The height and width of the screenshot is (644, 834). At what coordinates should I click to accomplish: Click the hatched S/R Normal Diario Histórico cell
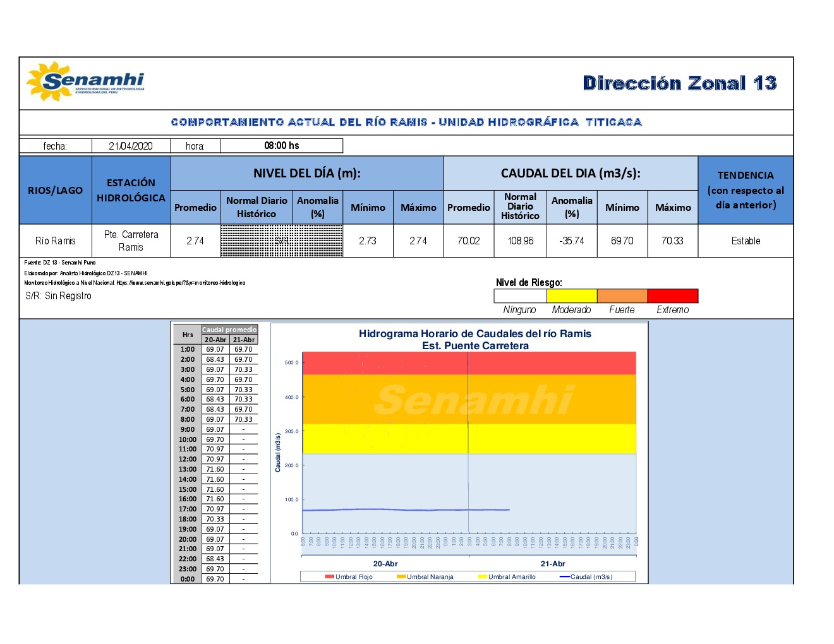coord(281,241)
